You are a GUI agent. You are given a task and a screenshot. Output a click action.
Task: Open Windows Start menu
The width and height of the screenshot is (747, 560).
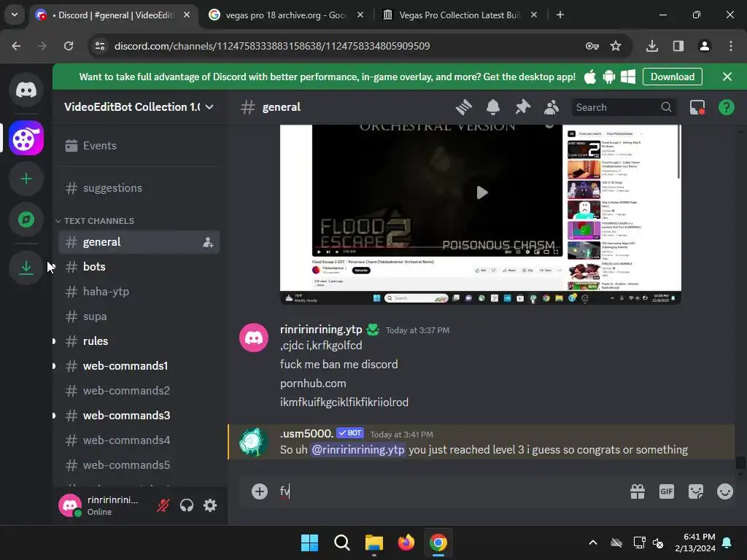[309, 542]
